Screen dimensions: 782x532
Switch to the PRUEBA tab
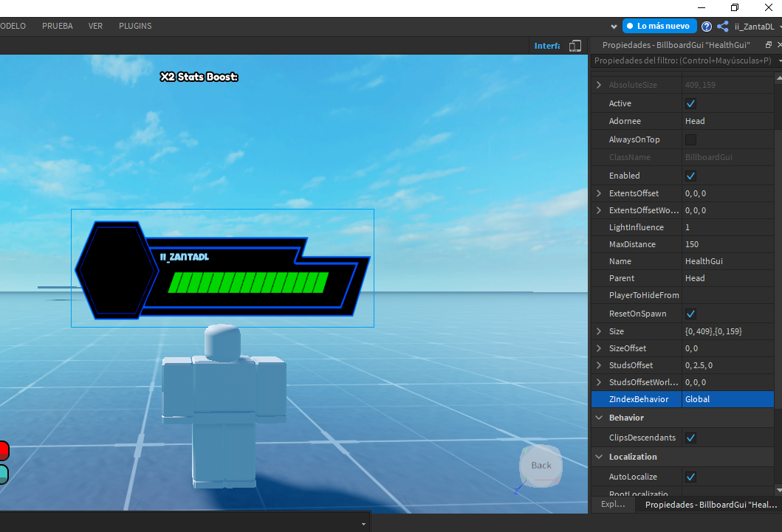(x=58, y=26)
